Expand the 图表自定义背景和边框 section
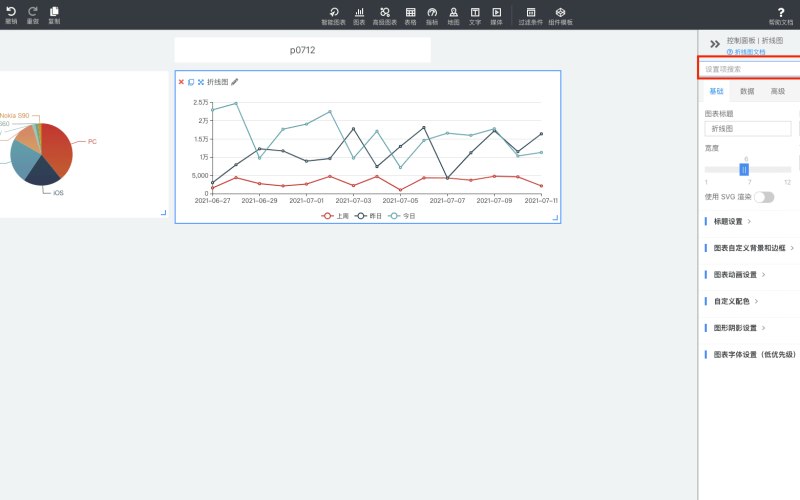Viewport: 800px width, 500px height. click(749, 248)
